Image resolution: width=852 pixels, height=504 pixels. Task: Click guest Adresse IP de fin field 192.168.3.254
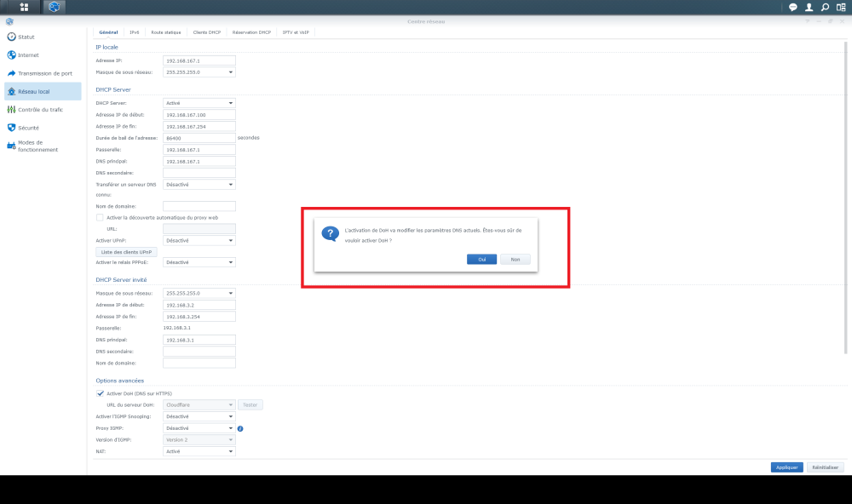coord(199,316)
